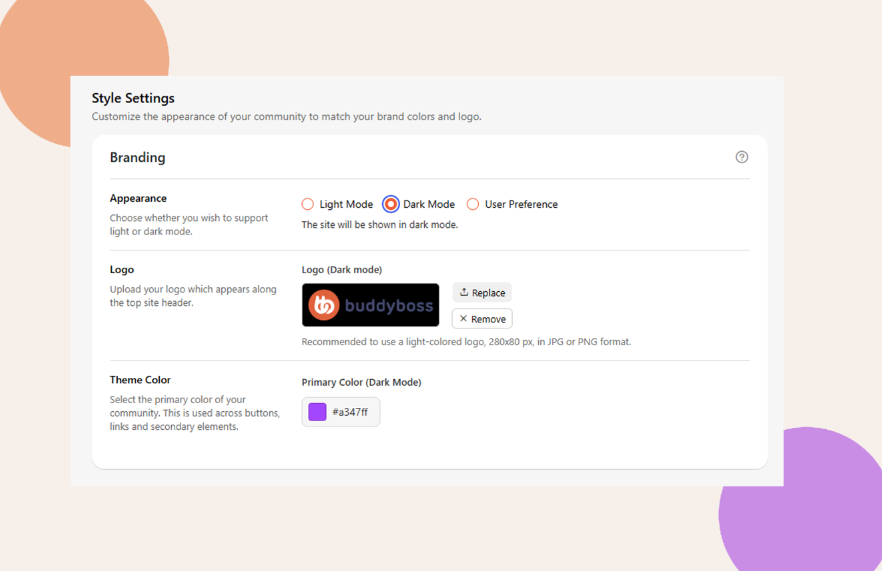
Task: Click "Select the primary color of your" description
Action: tap(195, 413)
